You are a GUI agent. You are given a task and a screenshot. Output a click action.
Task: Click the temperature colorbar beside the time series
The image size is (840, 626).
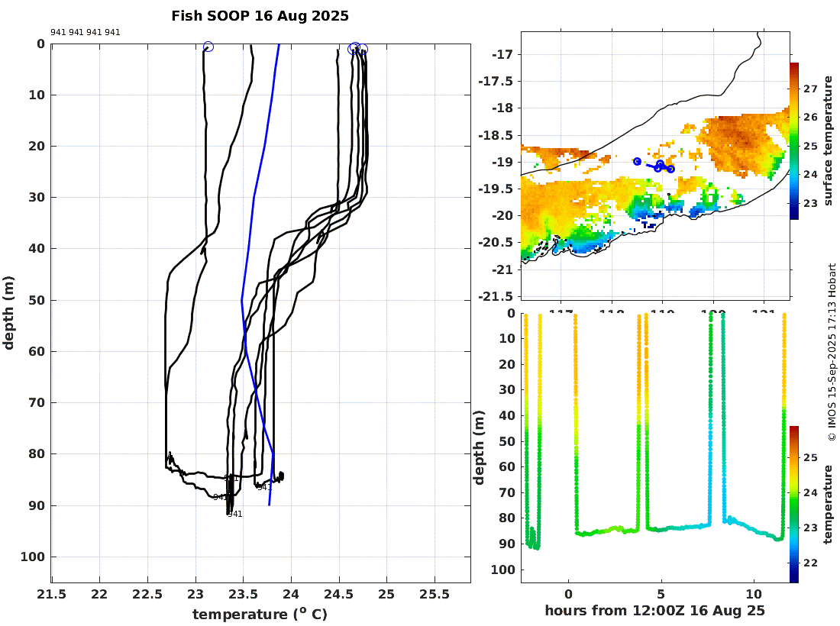click(x=793, y=504)
